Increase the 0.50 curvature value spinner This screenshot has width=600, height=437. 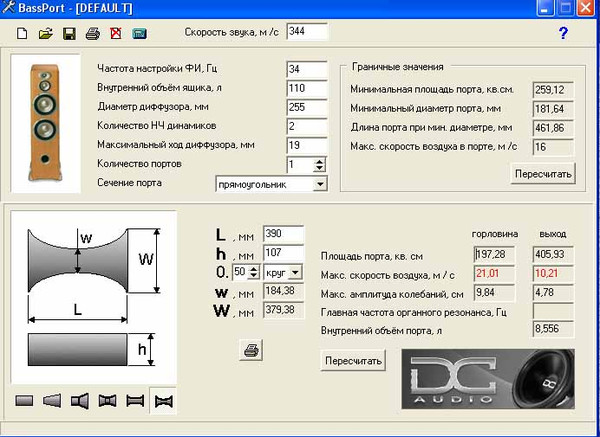point(253,269)
